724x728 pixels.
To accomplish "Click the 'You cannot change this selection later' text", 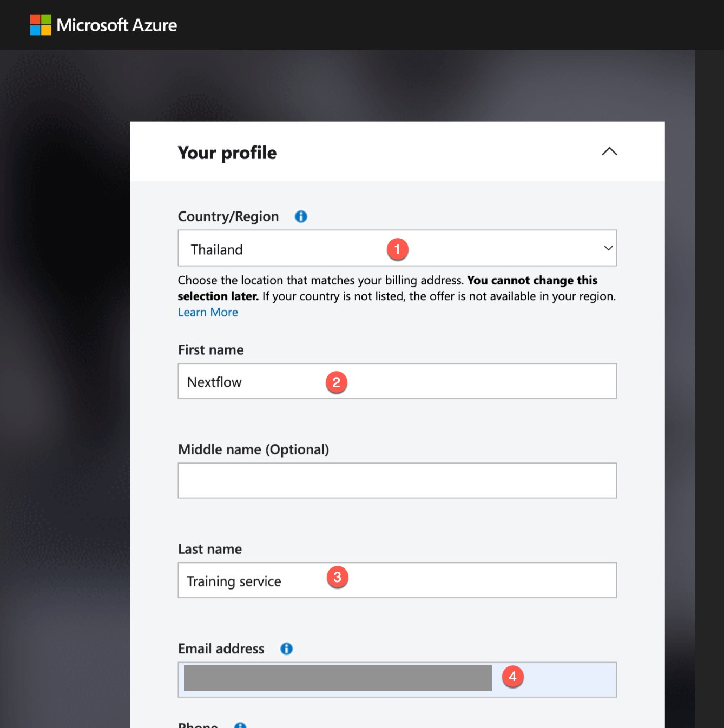I will 387,288.
